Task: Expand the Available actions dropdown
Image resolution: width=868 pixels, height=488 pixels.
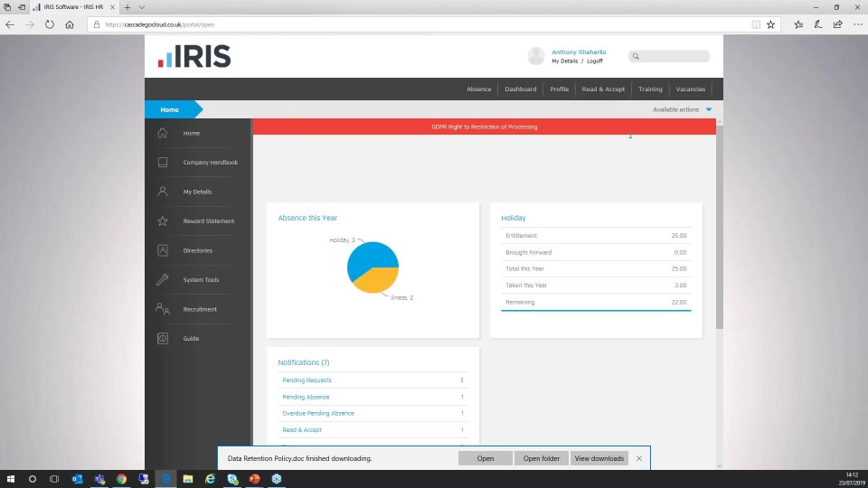Action: (x=682, y=109)
